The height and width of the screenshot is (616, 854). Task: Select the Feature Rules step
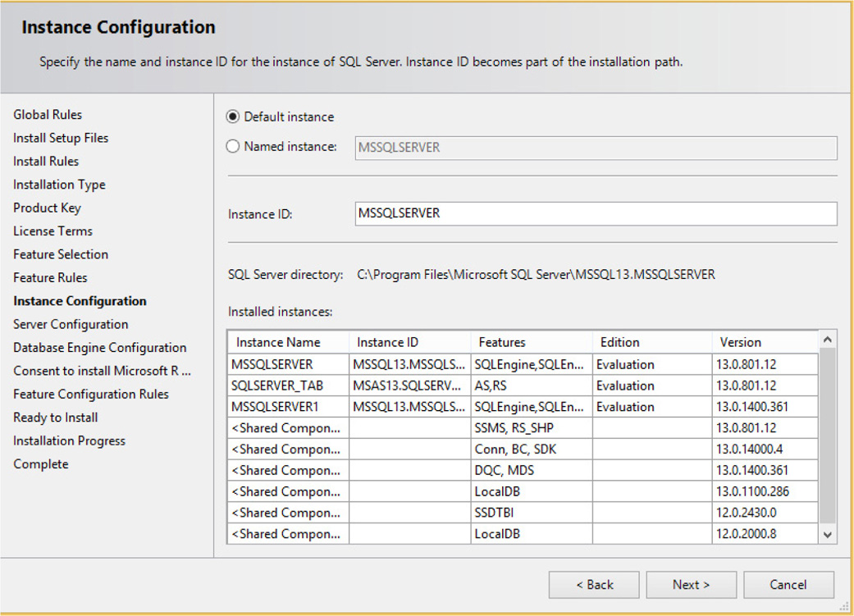click(x=50, y=278)
